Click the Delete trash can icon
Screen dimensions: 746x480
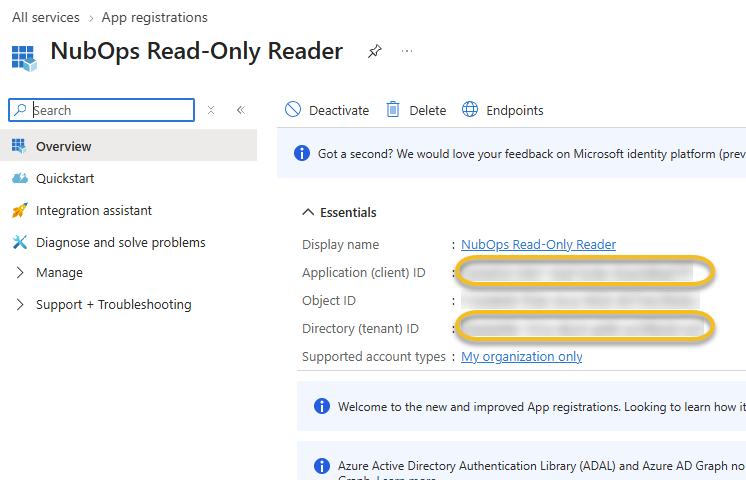tap(393, 109)
